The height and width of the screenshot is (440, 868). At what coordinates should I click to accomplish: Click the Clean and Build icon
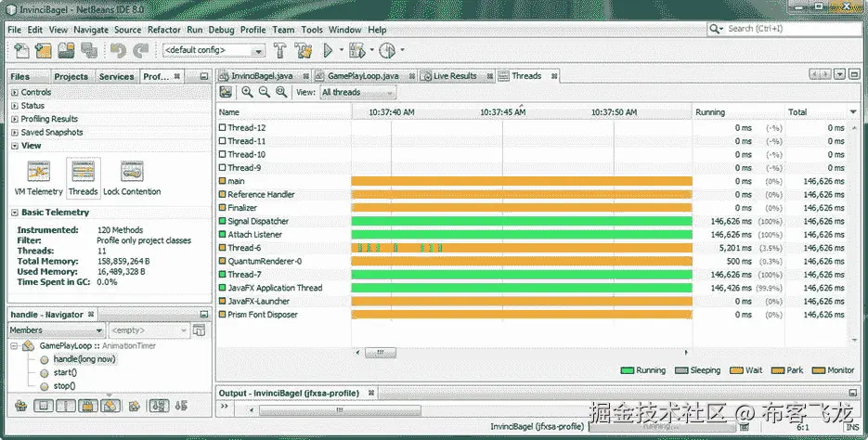304,50
